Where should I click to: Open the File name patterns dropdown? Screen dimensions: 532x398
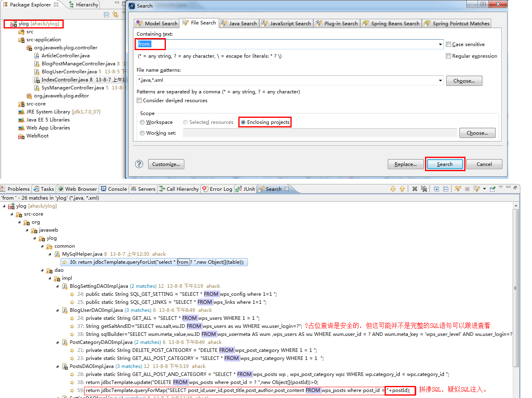(440, 80)
